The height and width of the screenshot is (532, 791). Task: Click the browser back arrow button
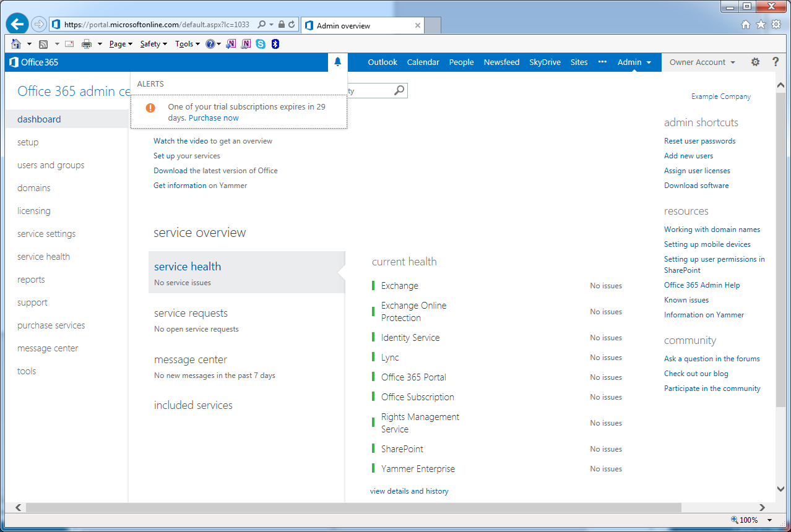click(17, 25)
